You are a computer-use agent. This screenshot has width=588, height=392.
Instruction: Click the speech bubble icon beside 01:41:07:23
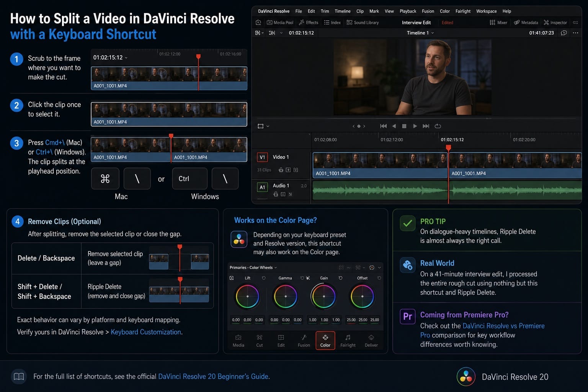563,33
